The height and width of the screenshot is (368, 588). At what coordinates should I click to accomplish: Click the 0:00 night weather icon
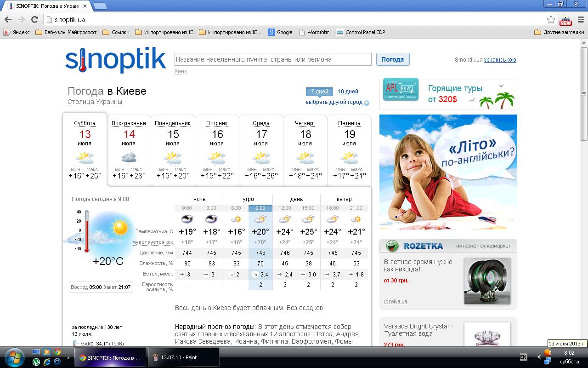(x=187, y=219)
